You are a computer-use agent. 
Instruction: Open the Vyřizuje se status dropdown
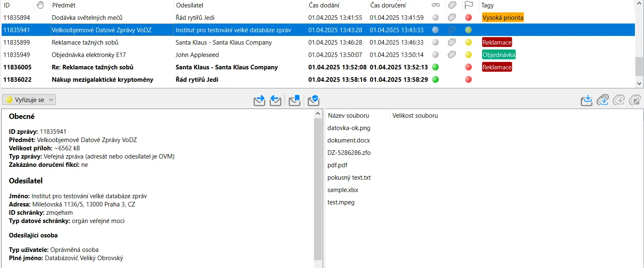pos(29,100)
